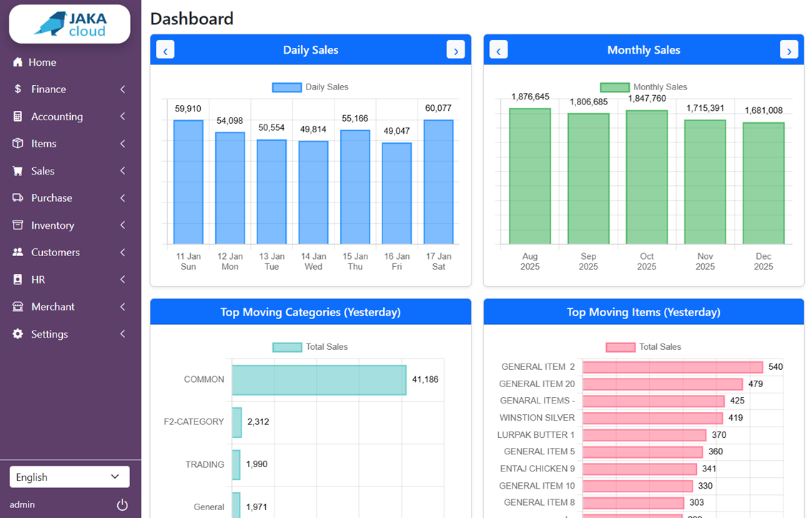Click the next arrow on Daily Sales

click(455, 49)
